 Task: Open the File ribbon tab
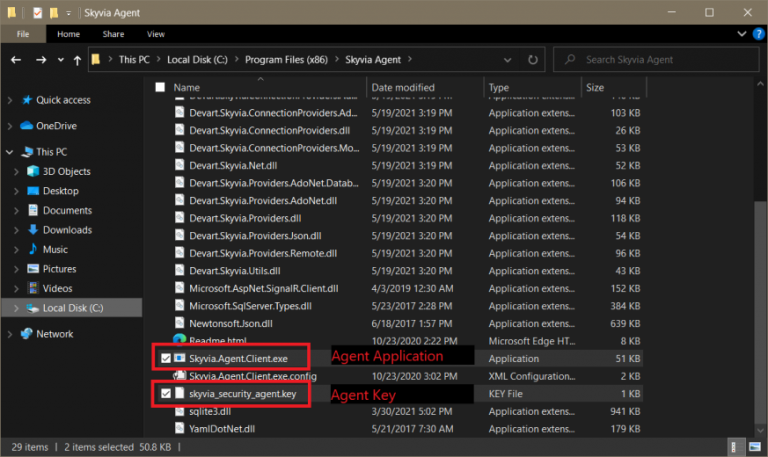point(23,34)
